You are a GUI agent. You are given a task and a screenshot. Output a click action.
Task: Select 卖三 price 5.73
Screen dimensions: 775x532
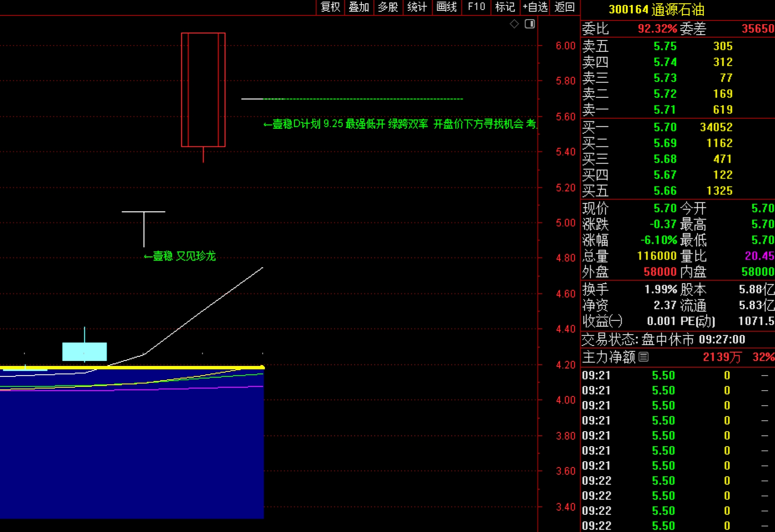665,78
